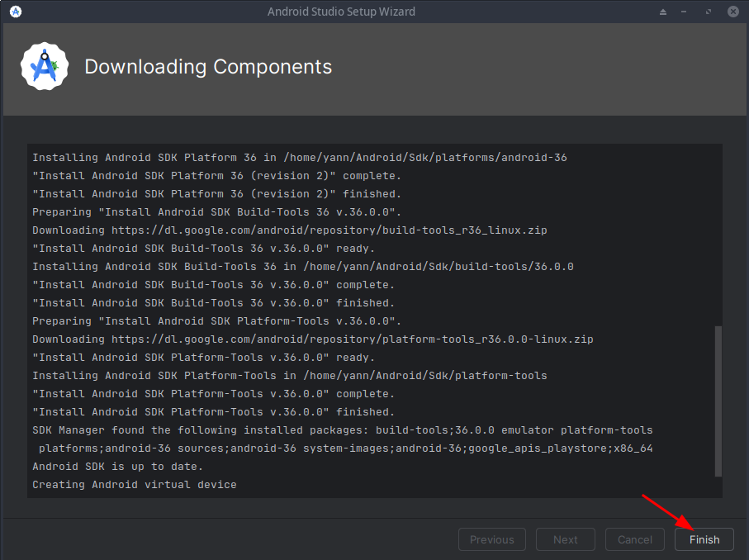Click the "Downloading Components" heading
The height and width of the screenshot is (560, 749).
(208, 67)
